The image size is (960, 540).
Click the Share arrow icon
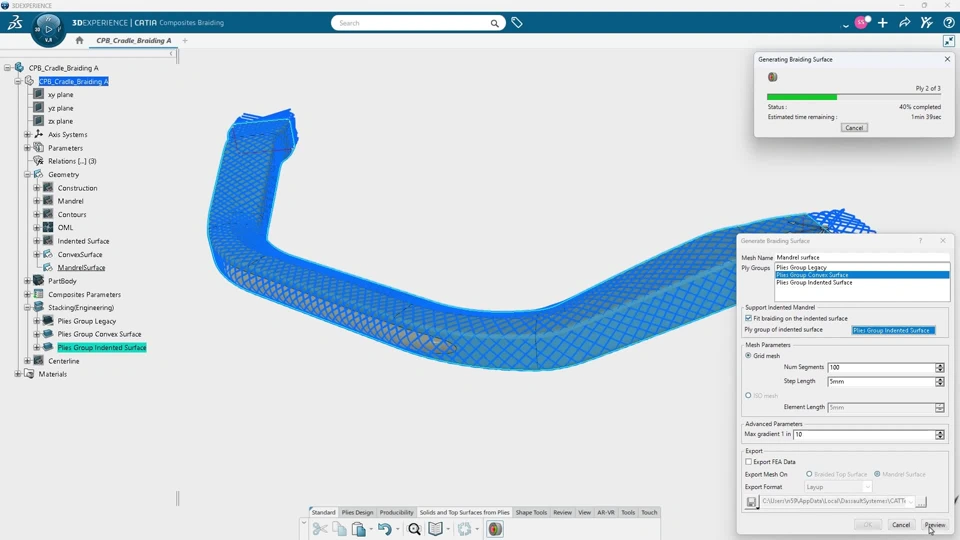904,23
